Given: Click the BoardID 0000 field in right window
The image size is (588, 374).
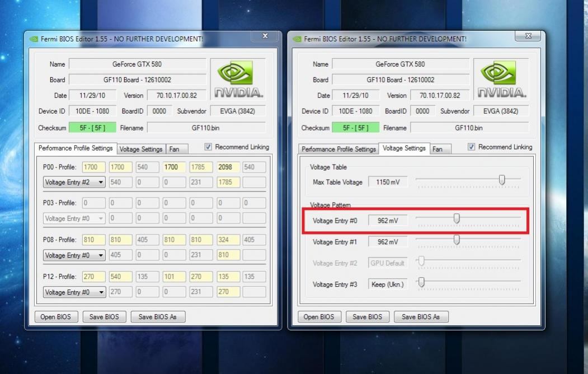Looking at the screenshot, I should [422, 111].
